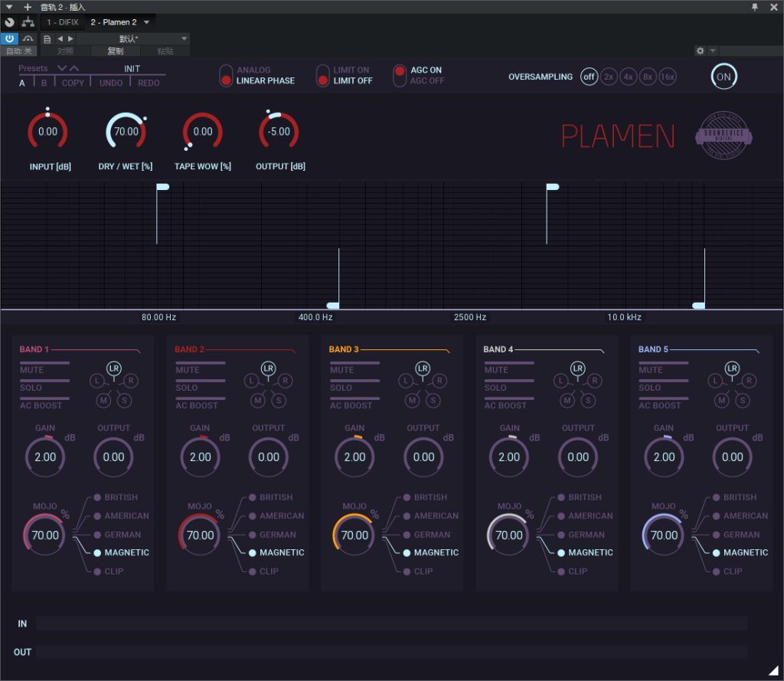
Task: Select German mode in Band 3
Action: pos(426,535)
